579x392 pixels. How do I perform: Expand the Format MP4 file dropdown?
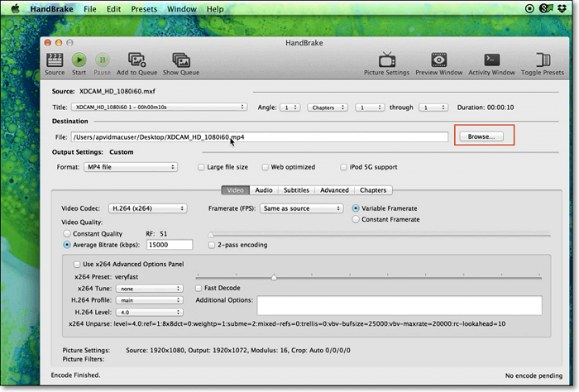(131, 167)
